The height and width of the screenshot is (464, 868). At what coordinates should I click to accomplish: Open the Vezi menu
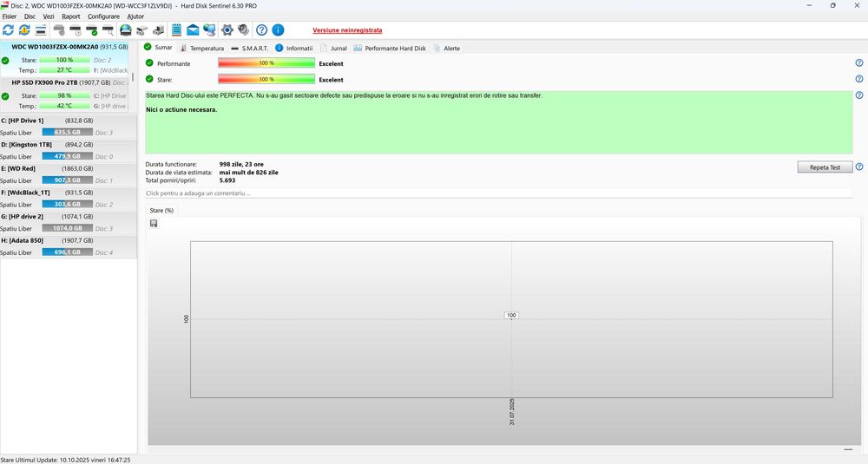tap(49, 16)
